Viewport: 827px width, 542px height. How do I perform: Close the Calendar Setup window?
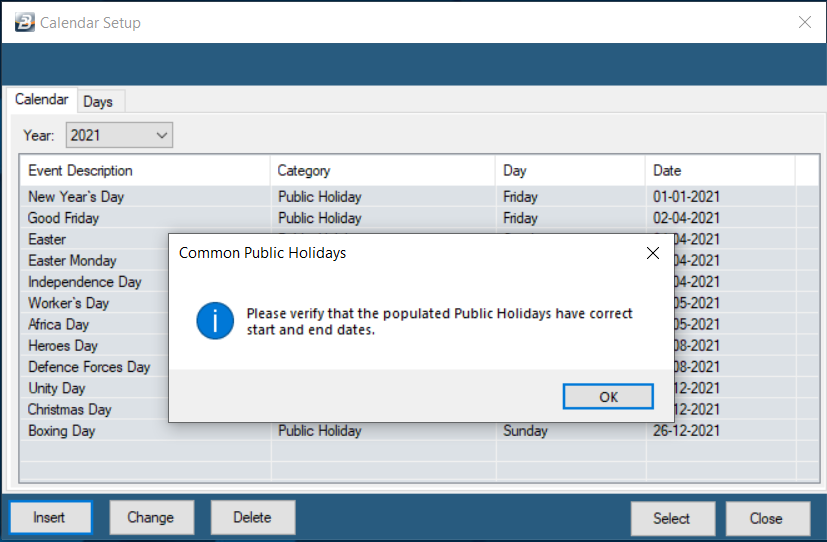click(804, 22)
